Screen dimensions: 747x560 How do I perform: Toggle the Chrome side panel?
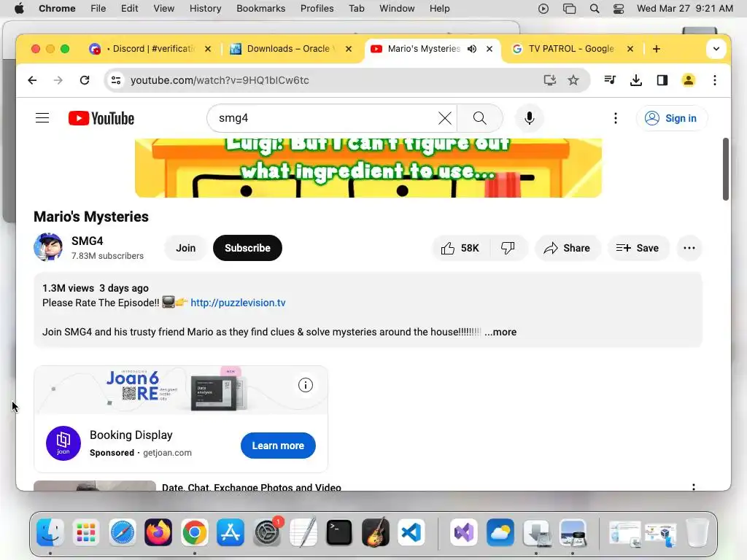pyautogui.click(x=662, y=80)
